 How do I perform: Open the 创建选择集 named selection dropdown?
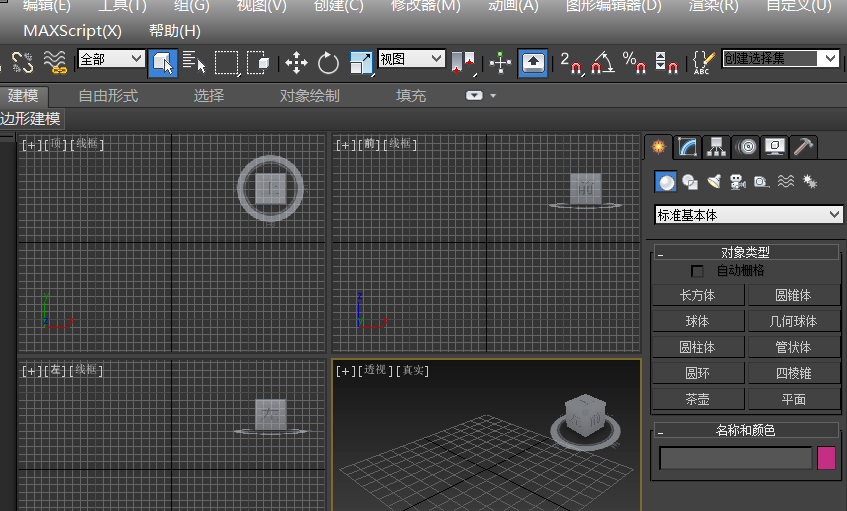pos(781,58)
